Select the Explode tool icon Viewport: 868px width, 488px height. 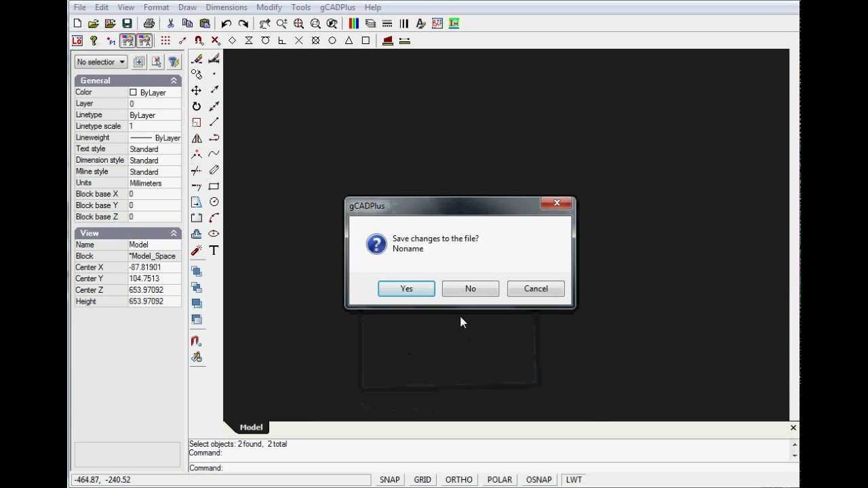pos(197,250)
